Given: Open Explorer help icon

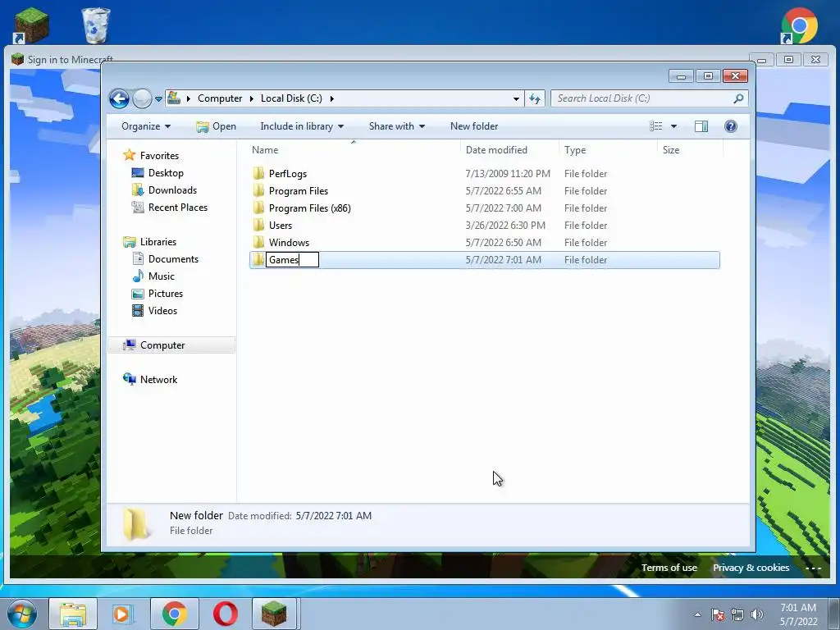Looking at the screenshot, I should [x=731, y=126].
